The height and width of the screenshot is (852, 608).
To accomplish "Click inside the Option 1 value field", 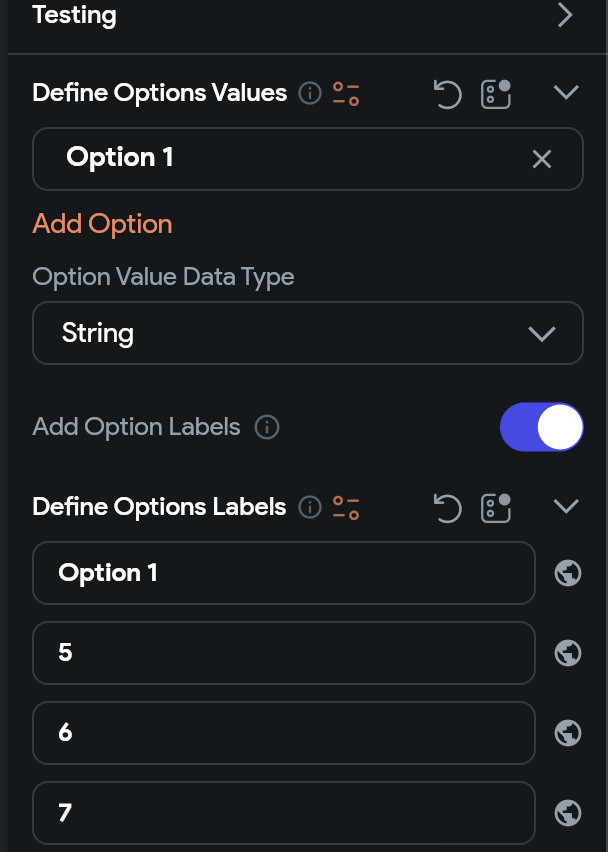I will coord(250,158).
